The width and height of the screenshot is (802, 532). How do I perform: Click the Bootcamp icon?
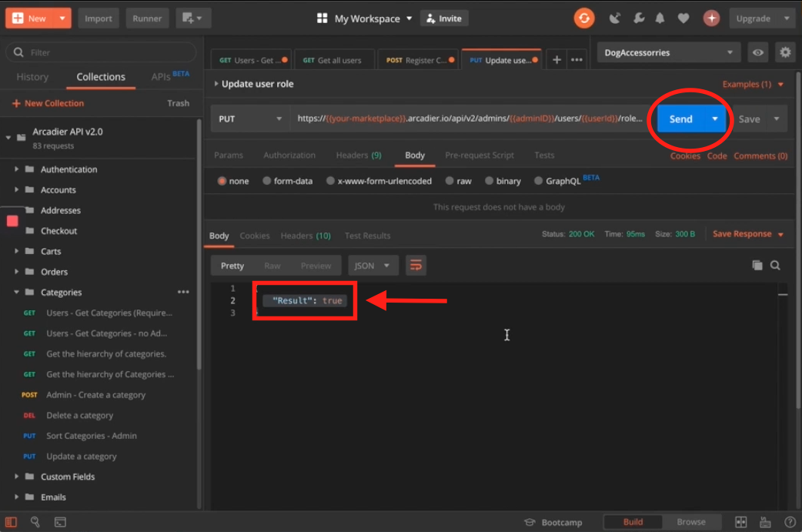pyautogui.click(x=530, y=522)
